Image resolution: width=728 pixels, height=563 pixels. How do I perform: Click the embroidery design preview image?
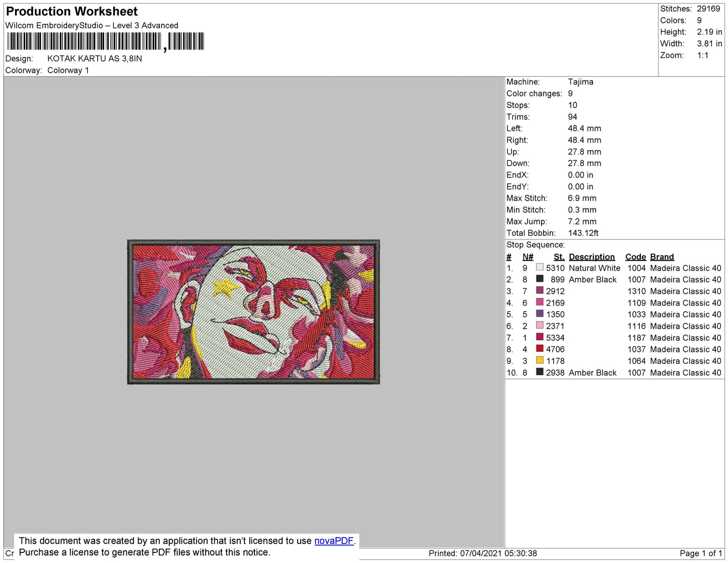point(253,312)
